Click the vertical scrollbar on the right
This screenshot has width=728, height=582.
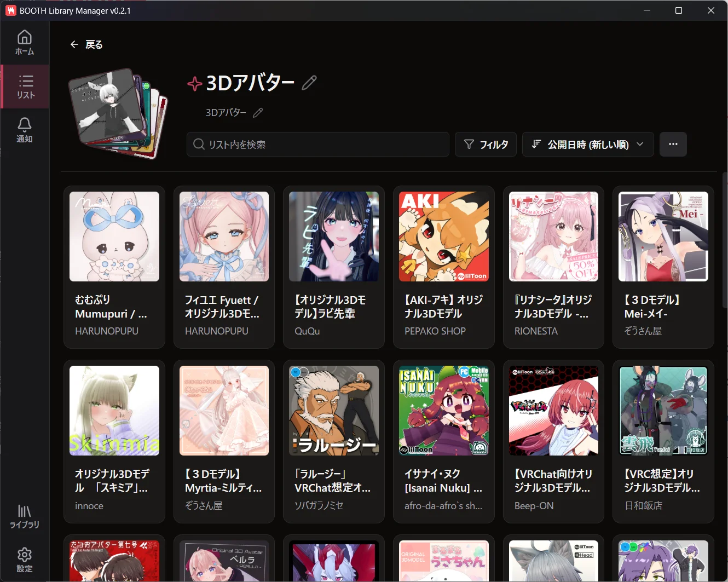click(x=724, y=241)
